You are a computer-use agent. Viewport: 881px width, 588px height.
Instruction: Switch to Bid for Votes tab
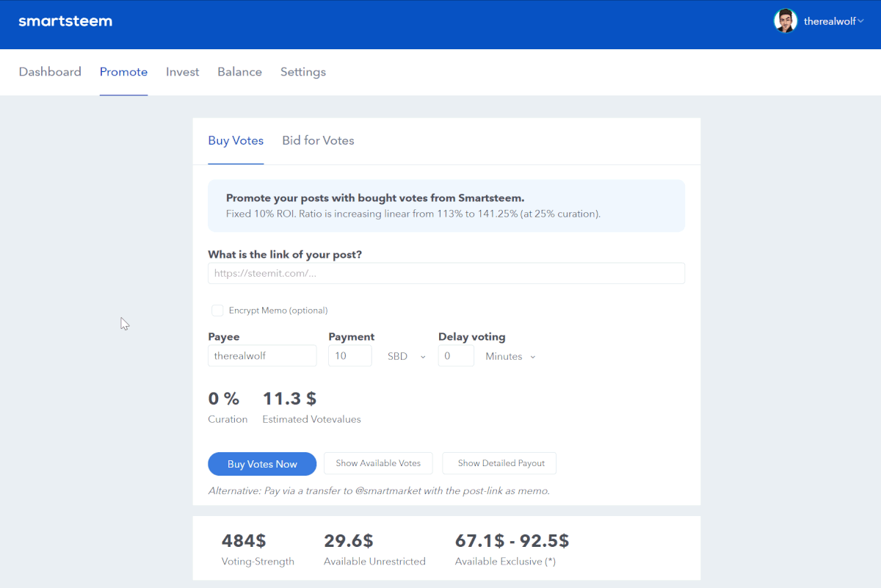coord(318,140)
